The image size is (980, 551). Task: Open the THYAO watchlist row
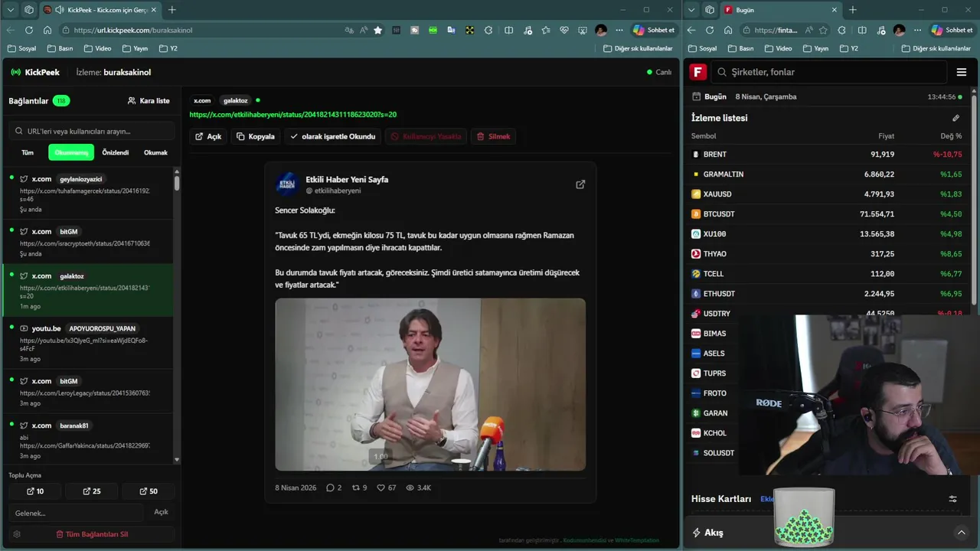[x=828, y=254]
